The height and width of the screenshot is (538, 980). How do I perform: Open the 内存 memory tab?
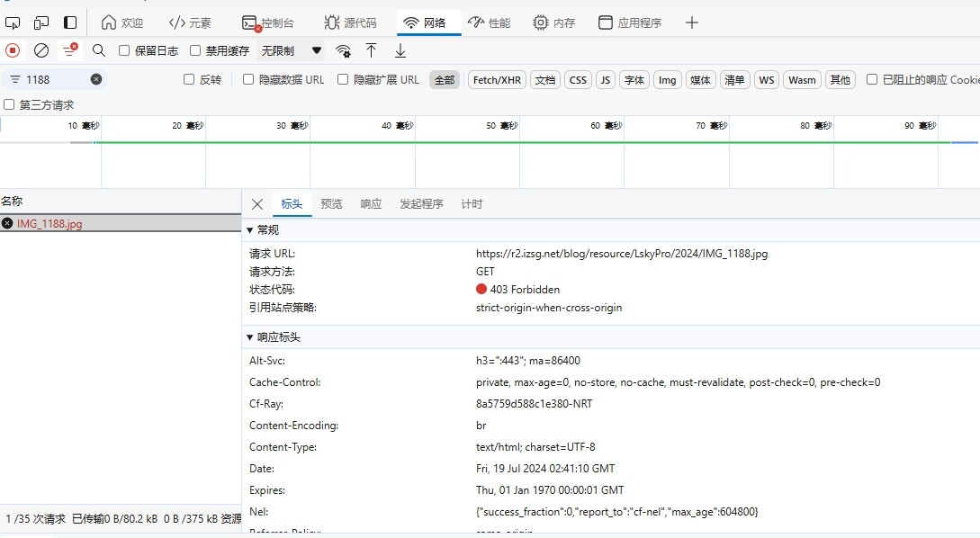point(553,23)
